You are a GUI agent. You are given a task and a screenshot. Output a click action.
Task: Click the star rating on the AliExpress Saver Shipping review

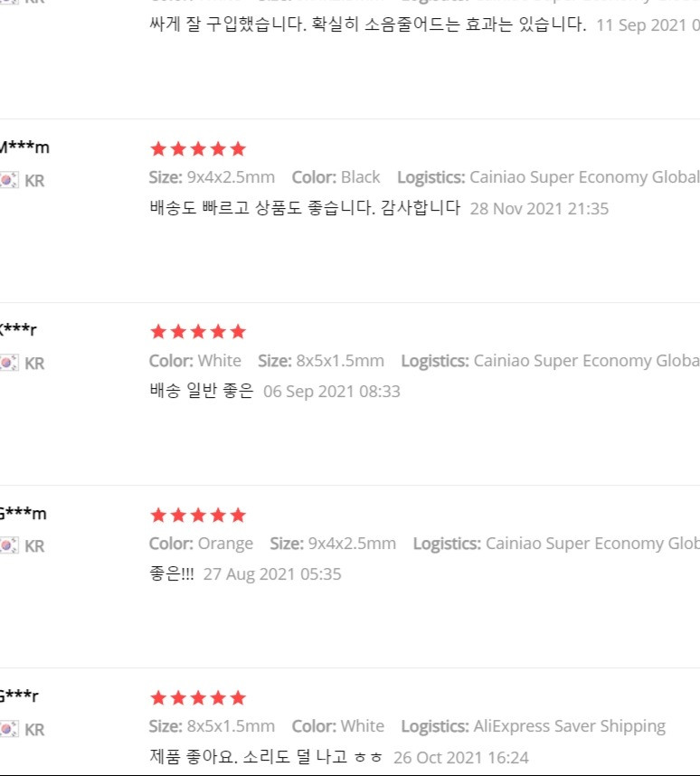198,698
